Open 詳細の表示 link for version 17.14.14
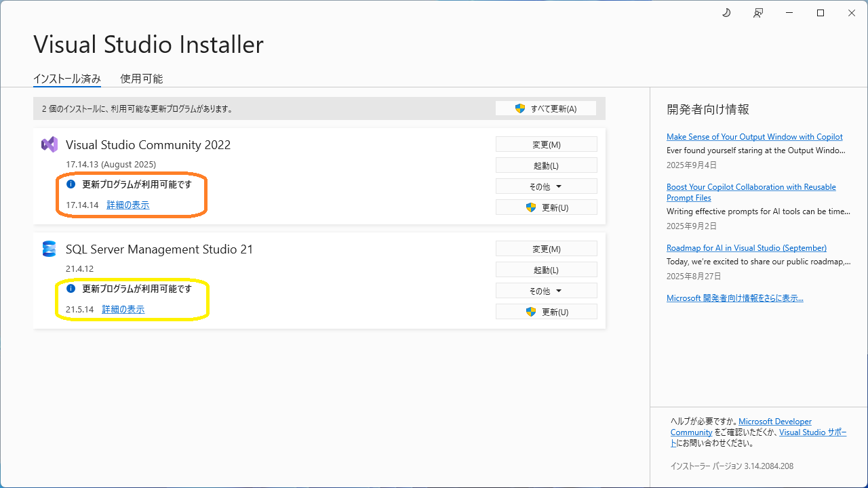 tap(128, 205)
